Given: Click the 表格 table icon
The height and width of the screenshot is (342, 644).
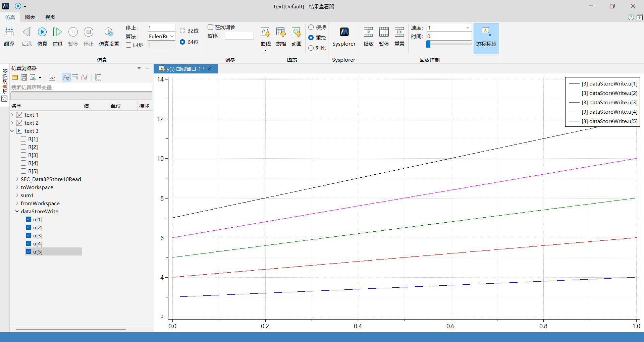Looking at the screenshot, I should point(281,32).
